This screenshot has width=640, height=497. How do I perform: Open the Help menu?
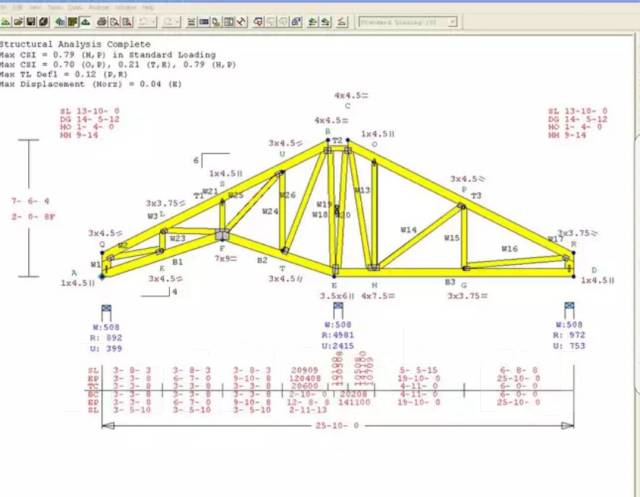pyautogui.click(x=148, y=7)
